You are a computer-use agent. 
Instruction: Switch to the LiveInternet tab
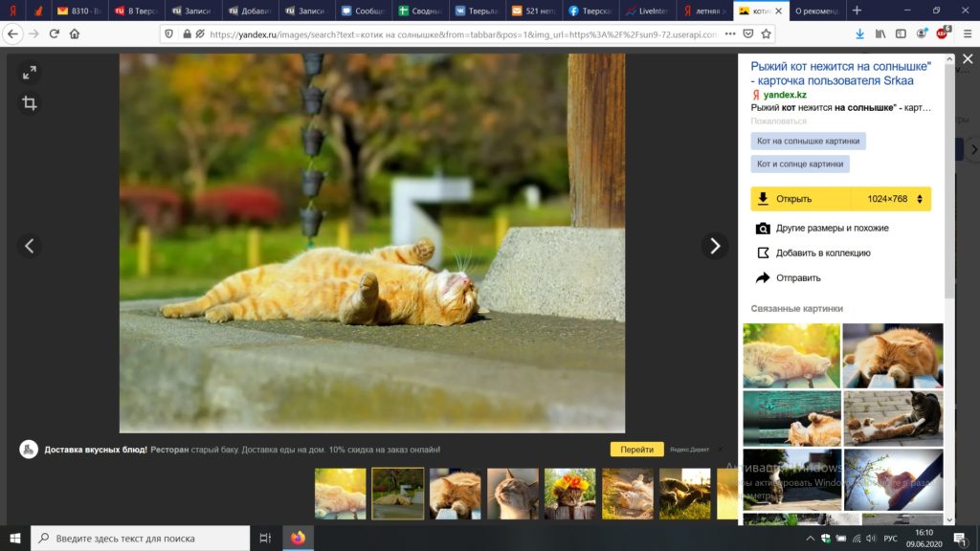pyautogui.click(x=648, y=11)
